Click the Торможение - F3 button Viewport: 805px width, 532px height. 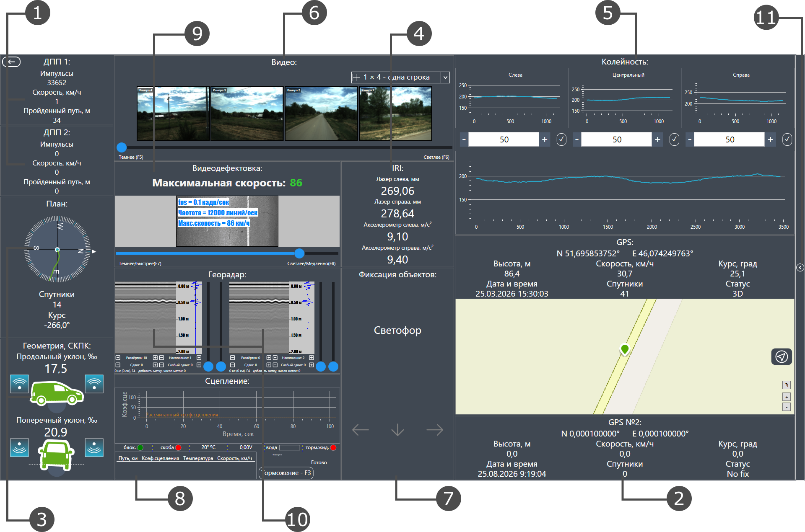pyautogui.click(x=287, y=473)
